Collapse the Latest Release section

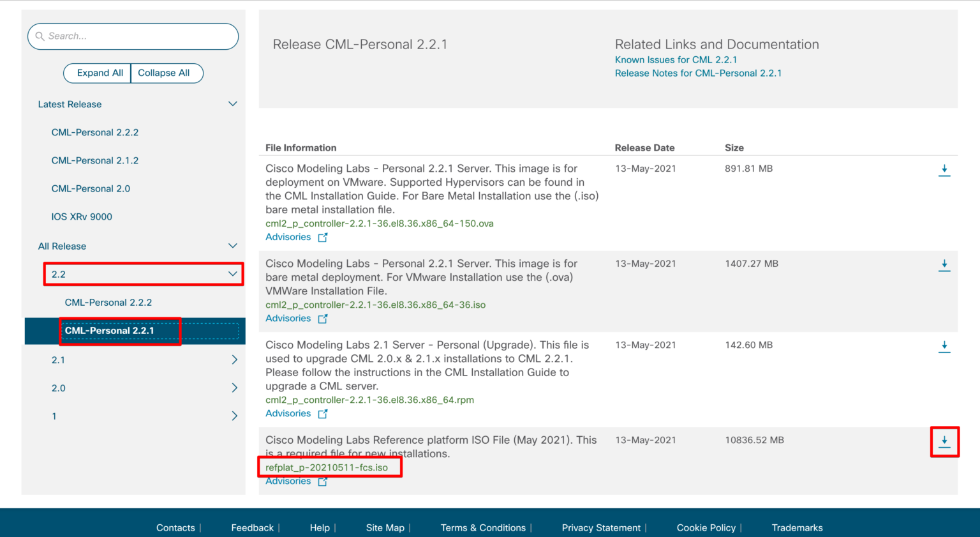[233, 104]
